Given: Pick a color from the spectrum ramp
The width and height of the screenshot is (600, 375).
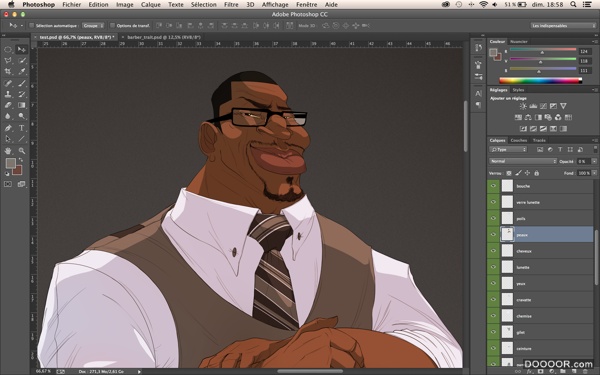Looking at the screenshot, I should pos(541,81).
